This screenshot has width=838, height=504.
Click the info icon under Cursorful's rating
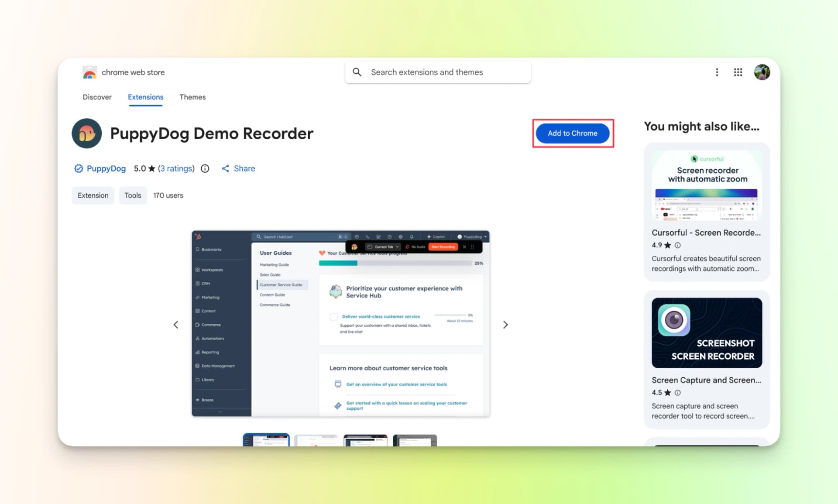(x=678, y=245)
